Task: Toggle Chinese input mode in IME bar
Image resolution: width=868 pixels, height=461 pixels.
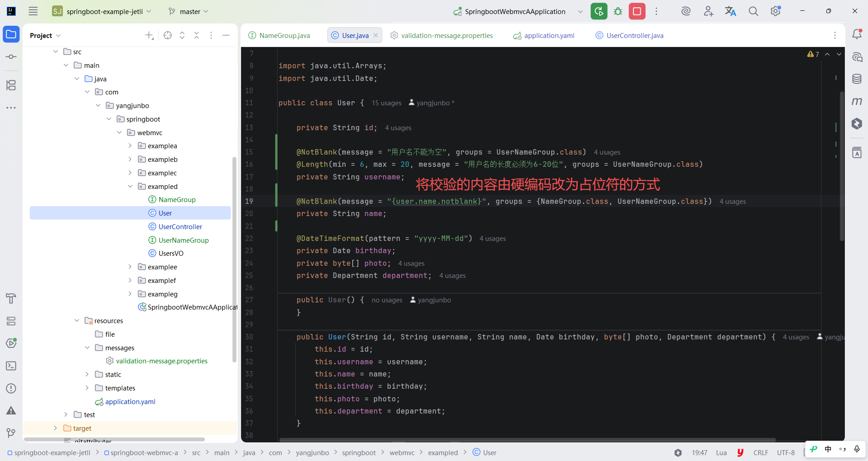Action: 828,449
